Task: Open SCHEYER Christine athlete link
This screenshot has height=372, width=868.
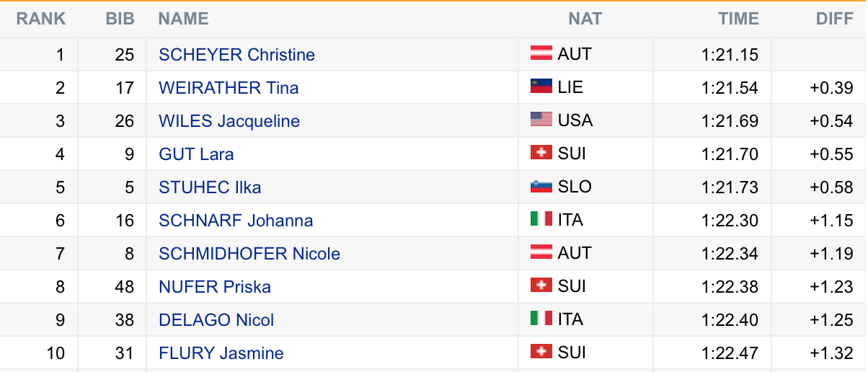Action: pos(236,55)
